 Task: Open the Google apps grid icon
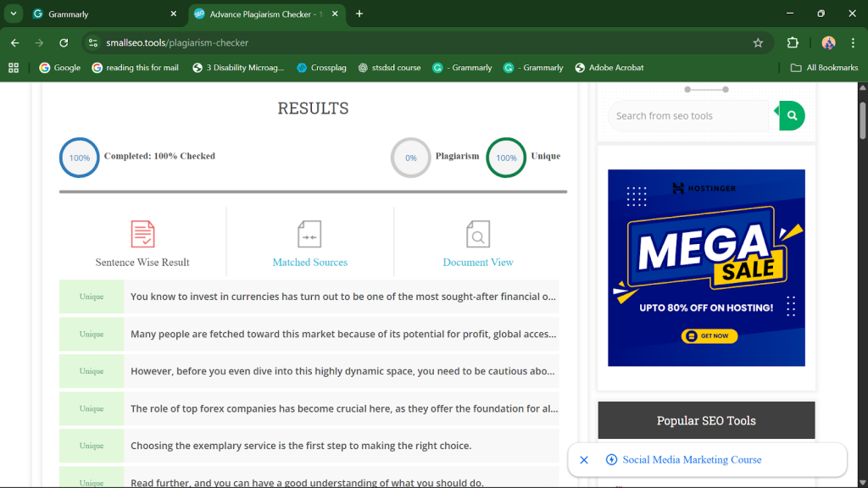click(14, 68)
